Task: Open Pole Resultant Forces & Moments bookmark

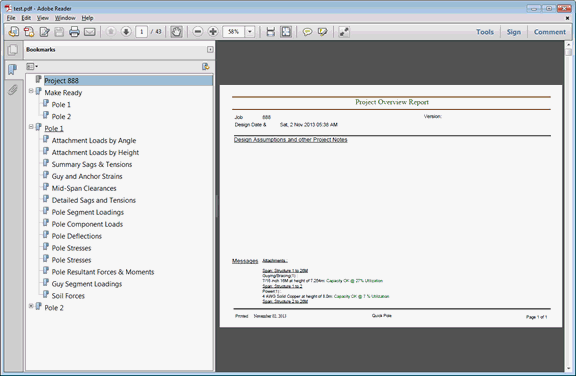Action: [103, 272]
